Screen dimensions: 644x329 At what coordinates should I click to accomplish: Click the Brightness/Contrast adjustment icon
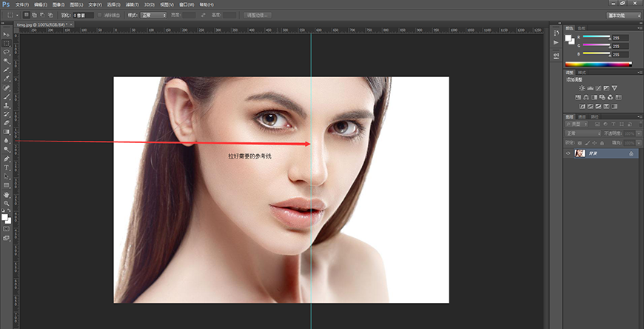582,88
